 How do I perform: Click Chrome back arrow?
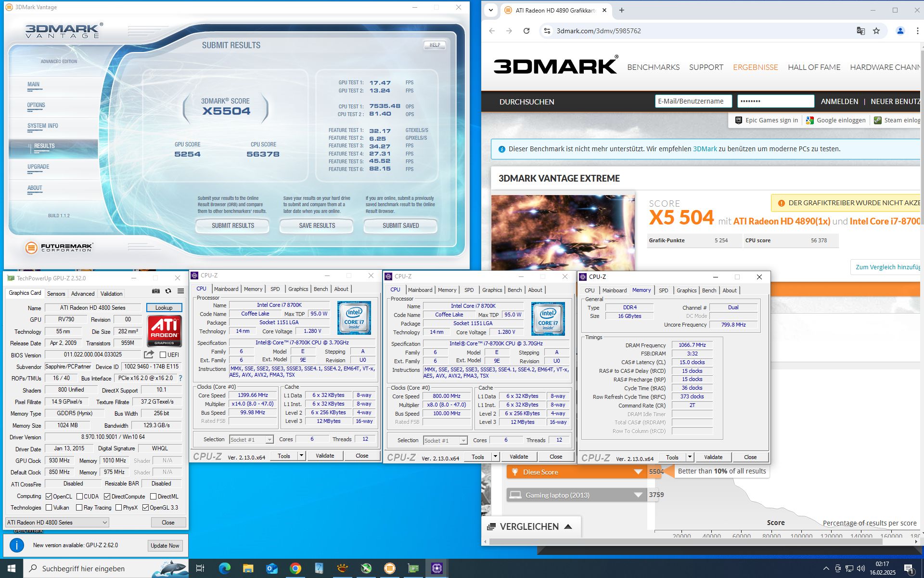click(x=492, y=31)
